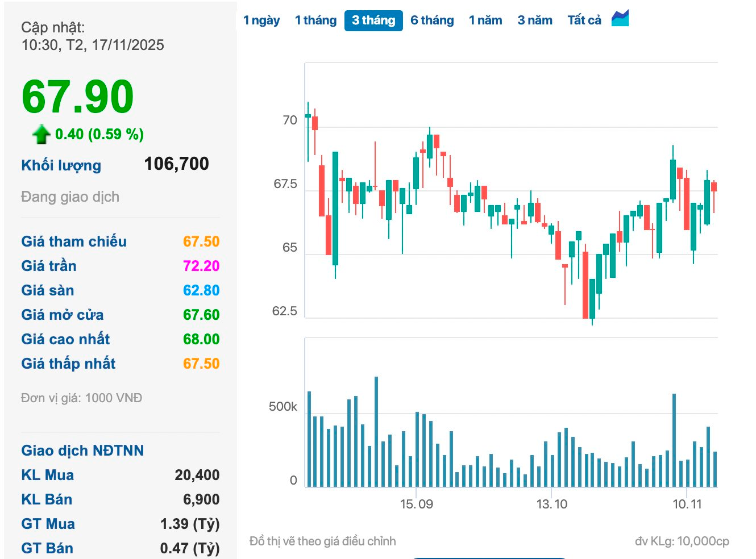Click the 70 price axis label
This screenshot has height=559, width=756.
[x=290, y=120]
